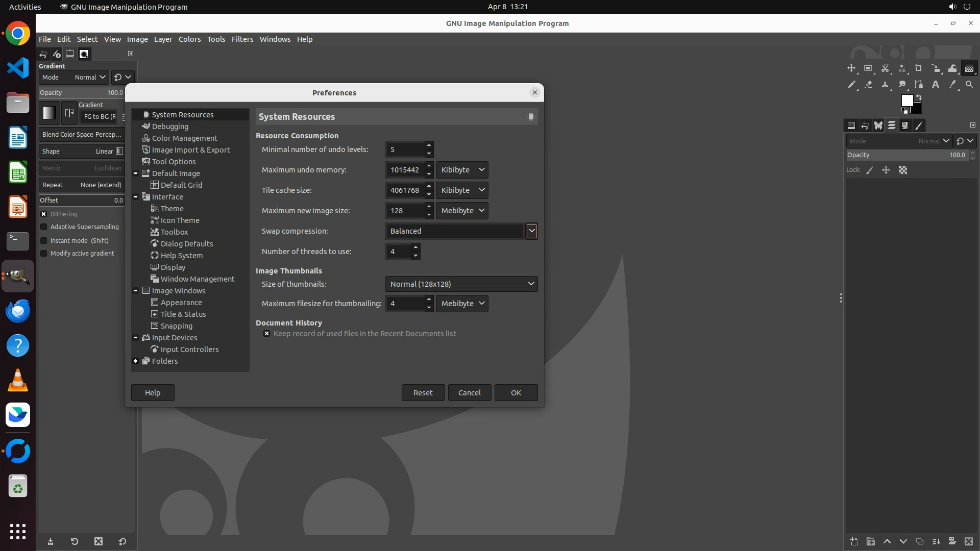Uncheck Keep record of used files
Viewport: 980px width, 551px height.
[266, 334]
